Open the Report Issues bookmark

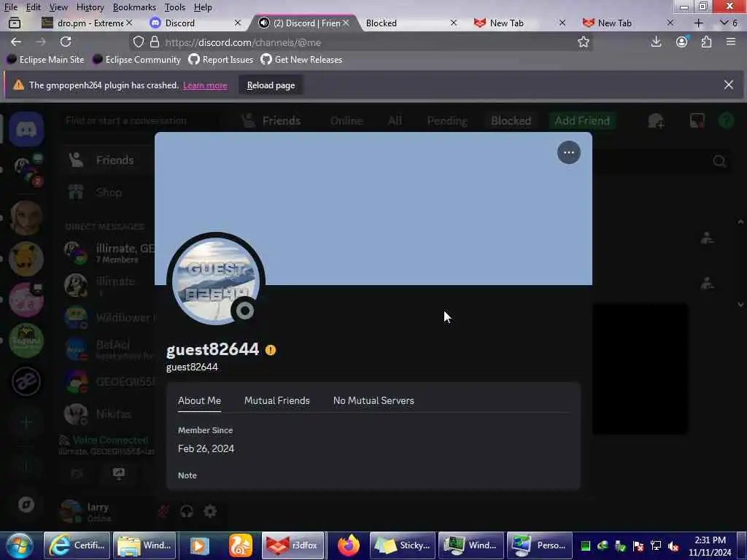(x=220, y=60)
